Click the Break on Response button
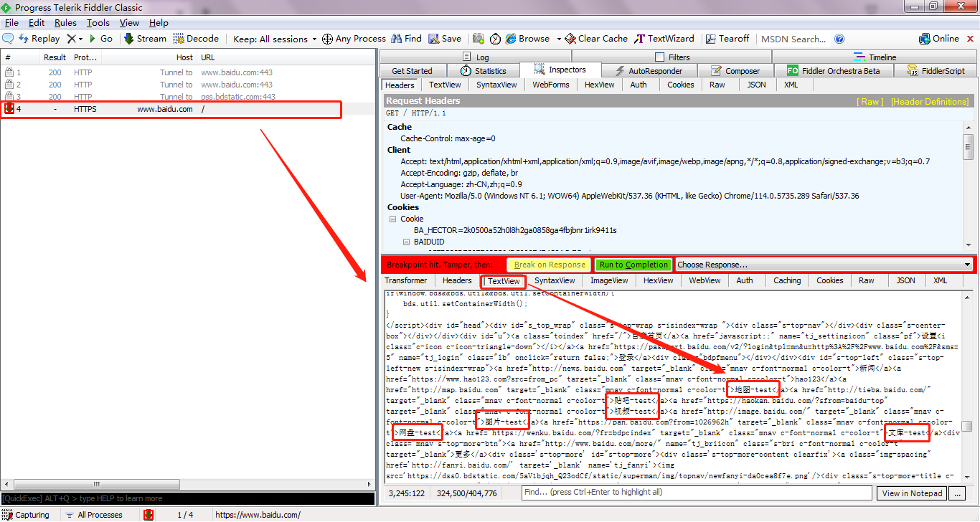 click(x=550, y=265)
